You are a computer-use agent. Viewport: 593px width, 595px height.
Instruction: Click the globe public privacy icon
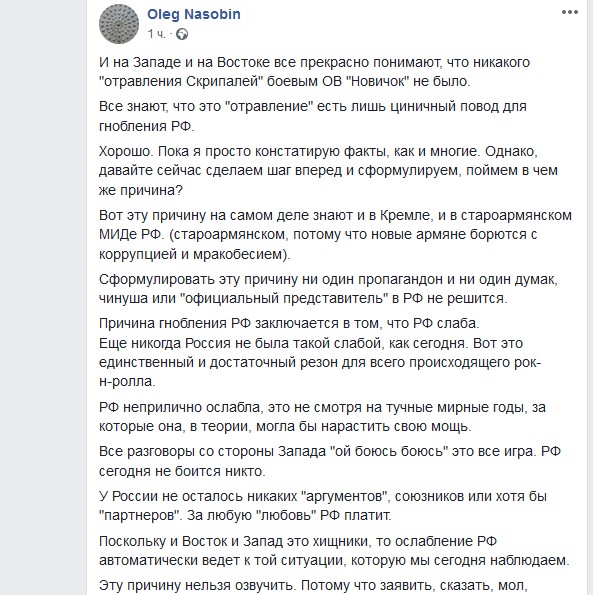click(x=182, y=34)
